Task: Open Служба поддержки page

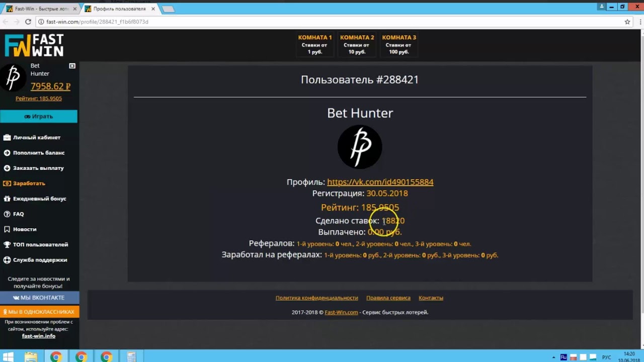Action: (40, 260)
